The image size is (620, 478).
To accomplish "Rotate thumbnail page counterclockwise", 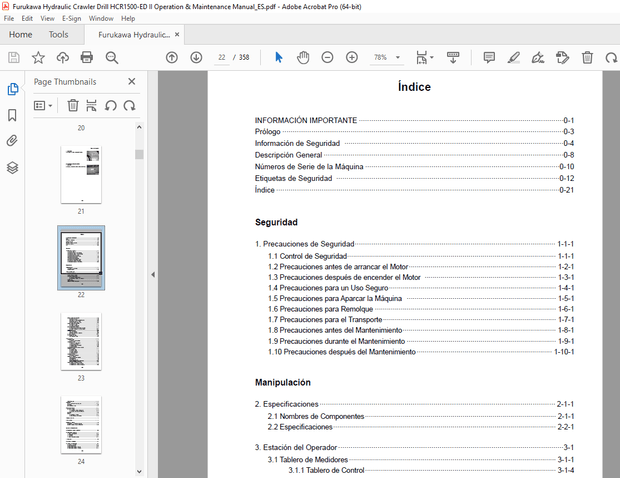I will click(x=110, y=106).
